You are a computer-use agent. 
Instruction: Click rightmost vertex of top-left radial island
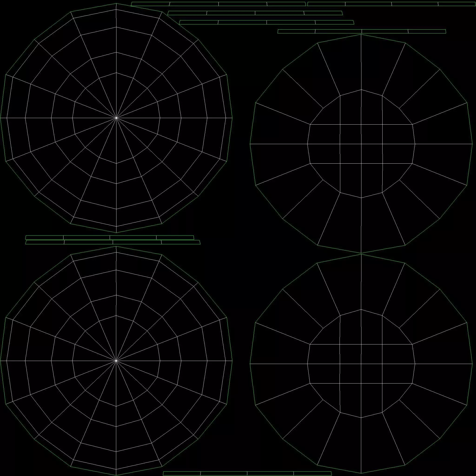(232, 118)
